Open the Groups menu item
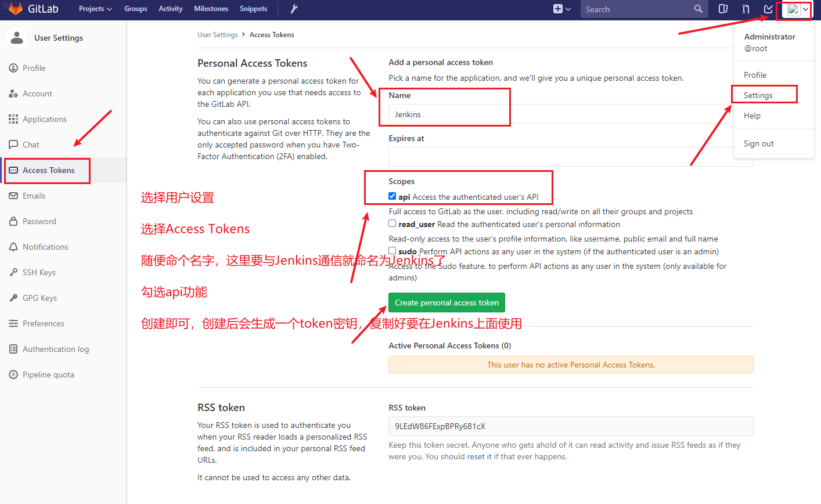 point(135,9)
